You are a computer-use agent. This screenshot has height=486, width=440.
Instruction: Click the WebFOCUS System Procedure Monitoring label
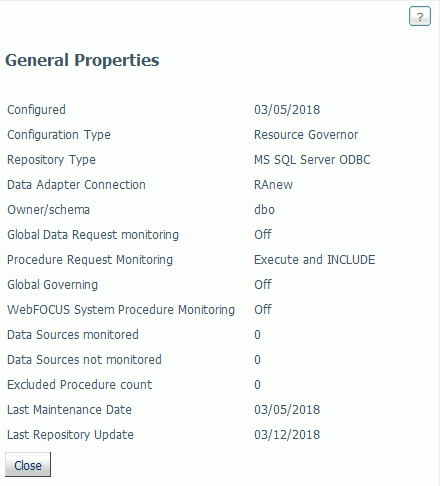(121, 310)
